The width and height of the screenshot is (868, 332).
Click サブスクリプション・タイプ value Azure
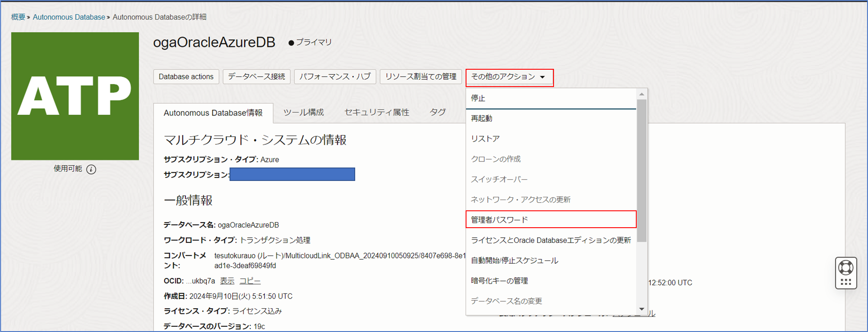(x=269, y=160)
